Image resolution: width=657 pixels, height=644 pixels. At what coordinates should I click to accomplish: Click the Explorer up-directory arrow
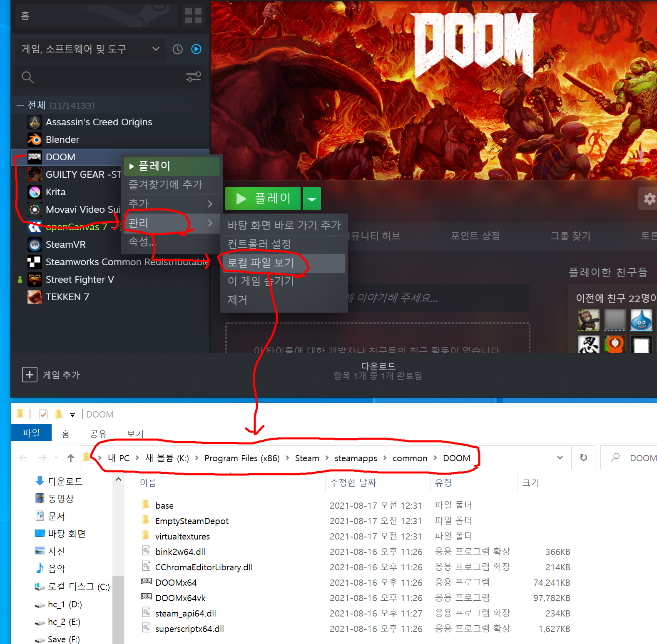point(71,458)
